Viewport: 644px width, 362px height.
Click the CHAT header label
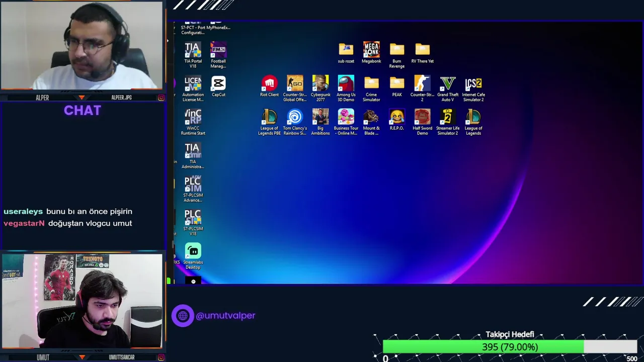tap(83, 111)
